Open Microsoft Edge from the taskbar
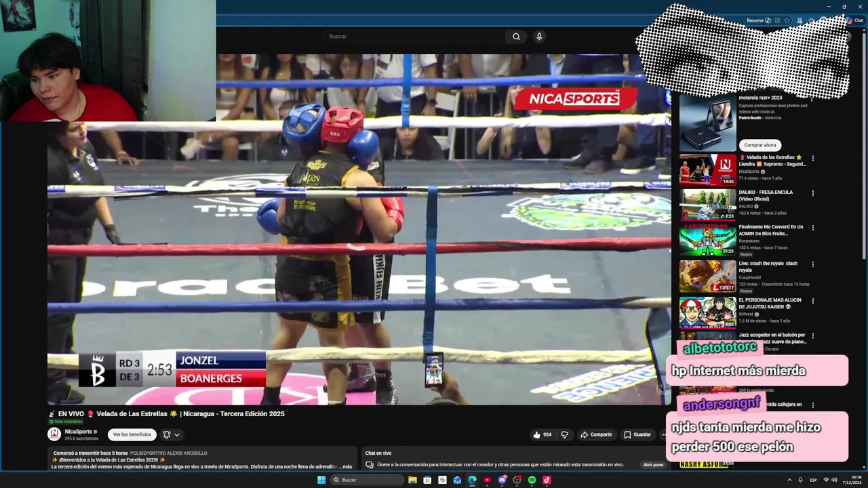Image resolution: width=868 pixels, height=488 pixels. (472, 480)
